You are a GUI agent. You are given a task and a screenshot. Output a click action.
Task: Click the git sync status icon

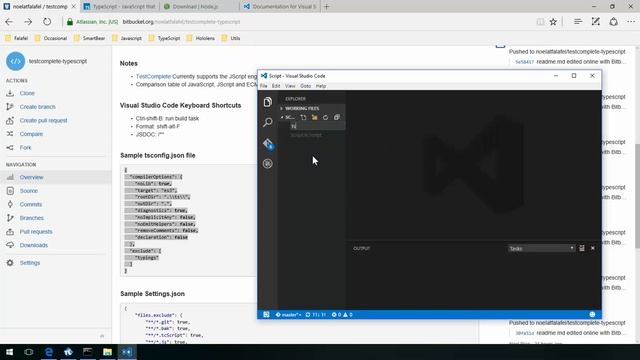click(316, 315)
